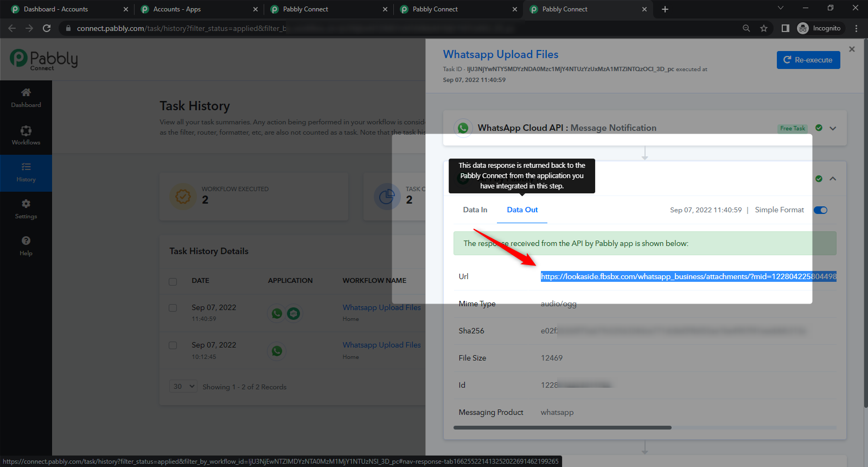Viewport: 868px width, 467px height.
Task: Open Settings in the sidebar
Action: pos(26,210)
